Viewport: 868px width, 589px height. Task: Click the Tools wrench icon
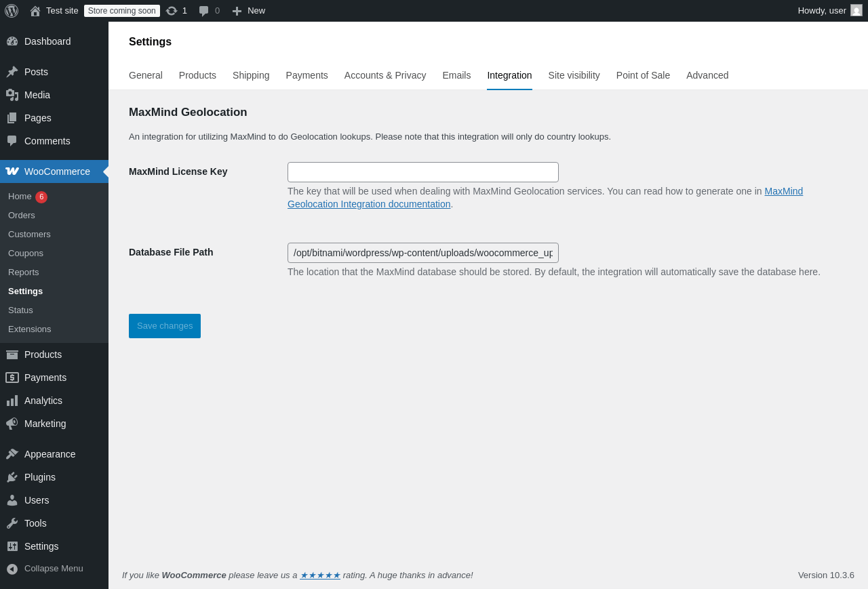pyautogui.click(x=12, y=523)
